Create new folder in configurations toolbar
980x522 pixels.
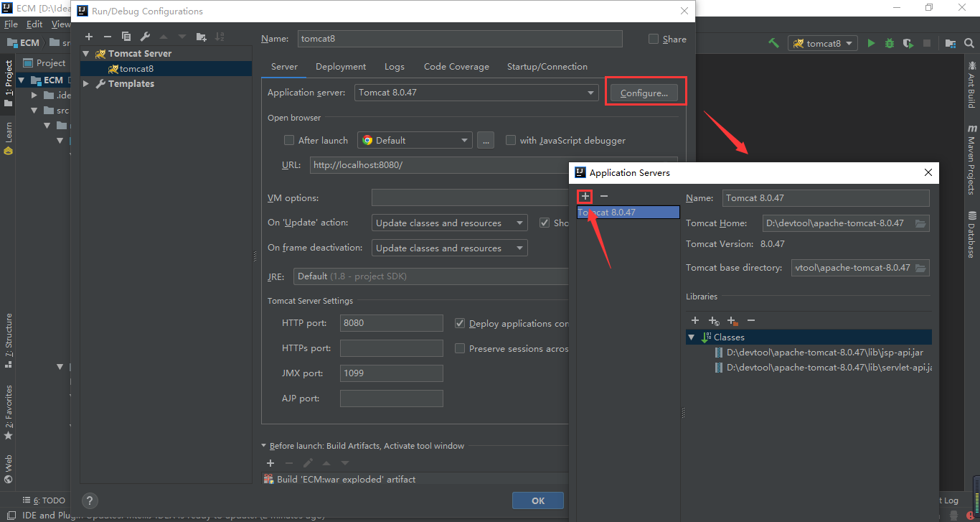coord(201,37)
